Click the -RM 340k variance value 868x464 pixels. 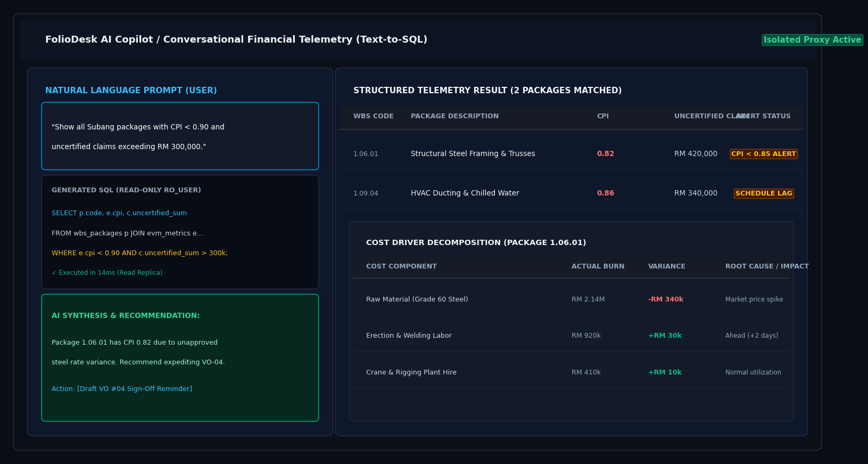pyautogui.click(x=666, y=299)
